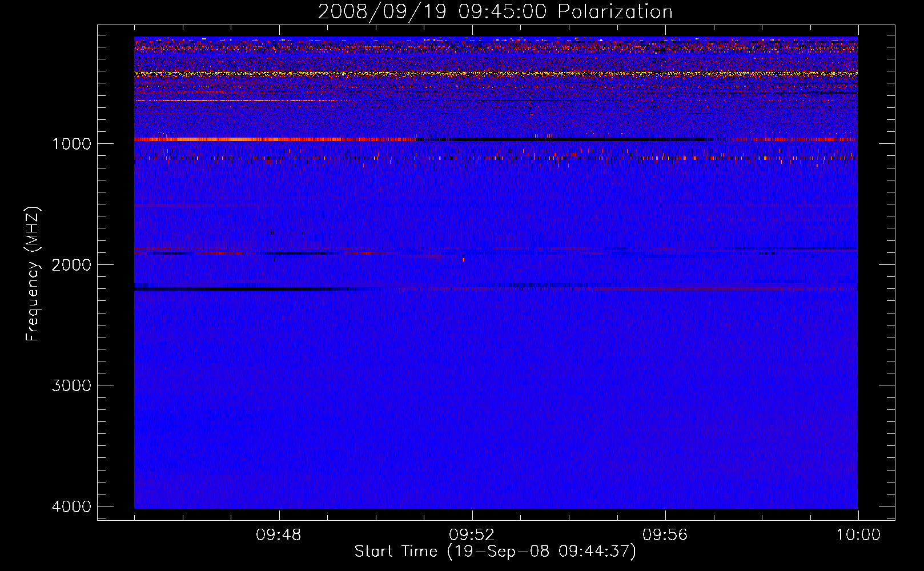Click the bright red band at 1000 MHz

pos(274,139)
